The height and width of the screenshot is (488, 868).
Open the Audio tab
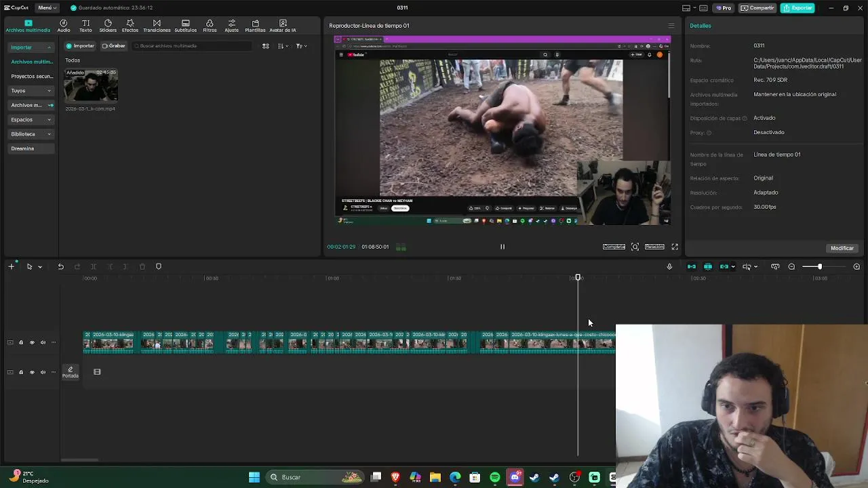64,26
